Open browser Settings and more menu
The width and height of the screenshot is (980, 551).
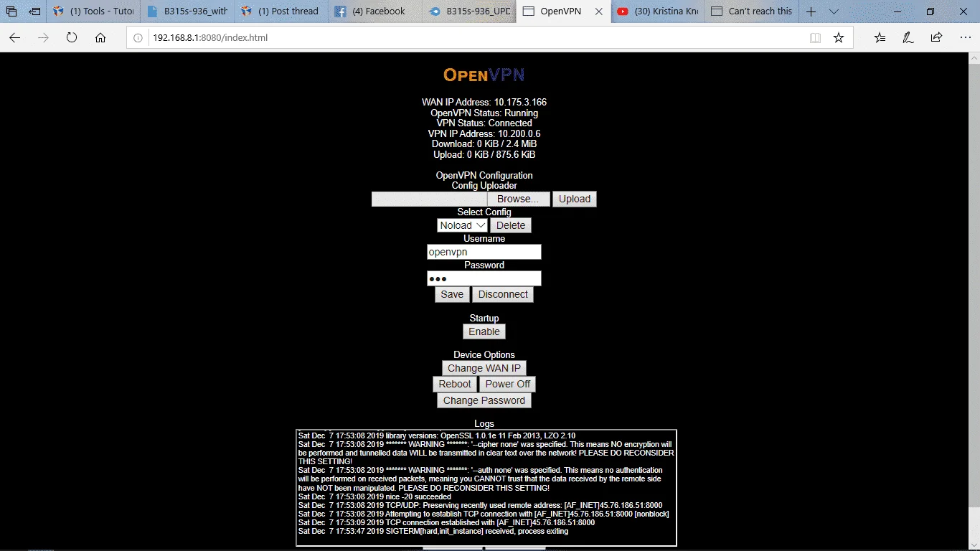click(964, 37)
